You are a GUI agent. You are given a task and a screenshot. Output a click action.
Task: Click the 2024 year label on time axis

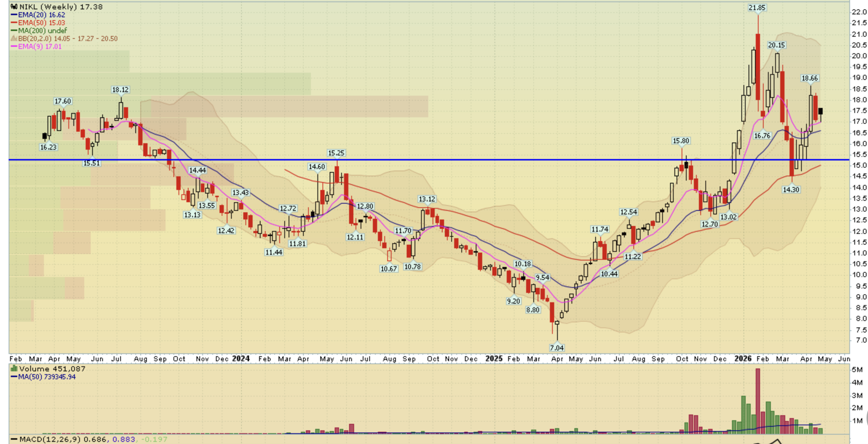(241, 359)
